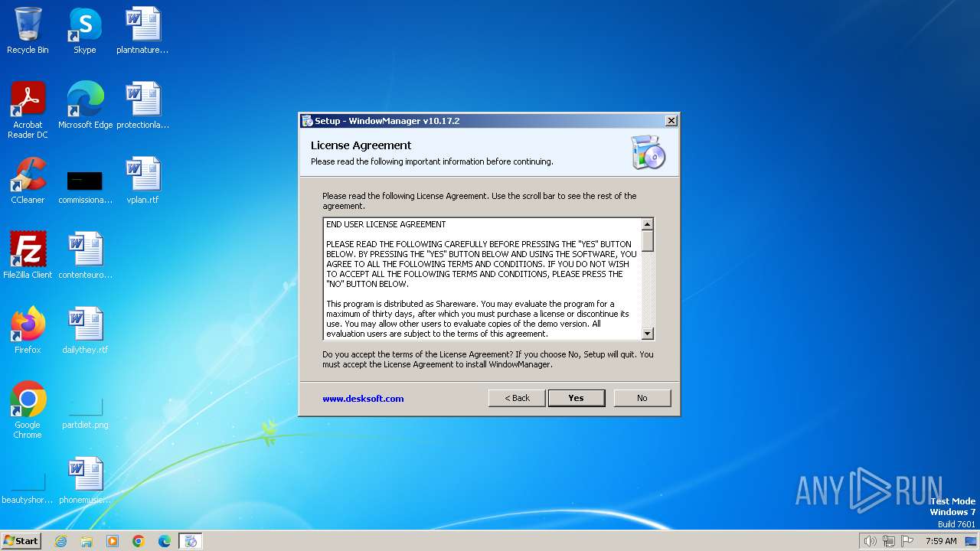Open Chrome from the taskbar
This screenshot has height=551, width=980.
click(x=139, y=541)
